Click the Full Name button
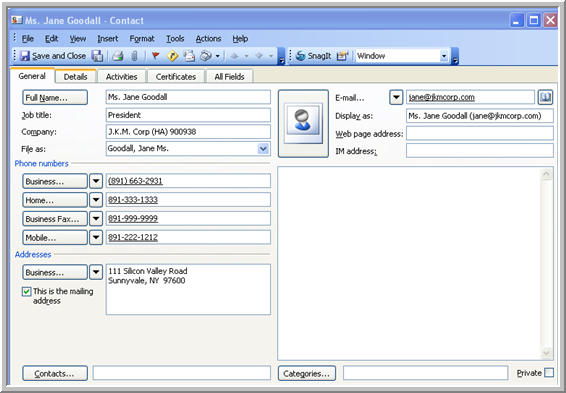Viewport: 566px width, 393px height. click(x=55, y=97)
